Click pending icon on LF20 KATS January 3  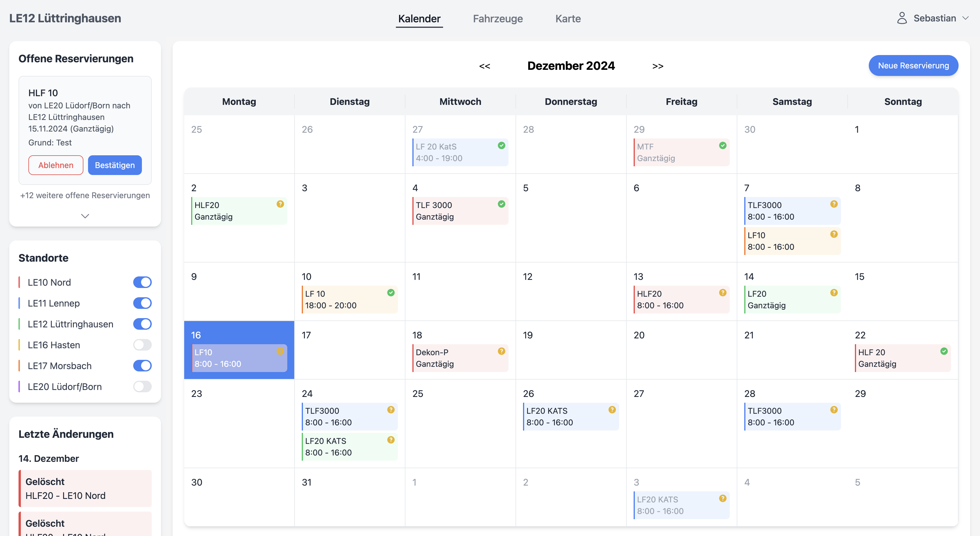click(723, 498)
